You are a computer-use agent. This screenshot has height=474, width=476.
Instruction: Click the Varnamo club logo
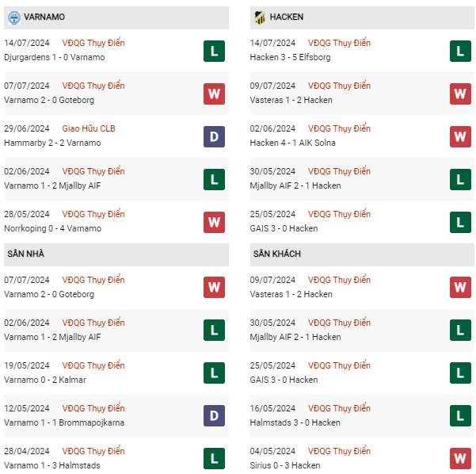tap(14, 17)
